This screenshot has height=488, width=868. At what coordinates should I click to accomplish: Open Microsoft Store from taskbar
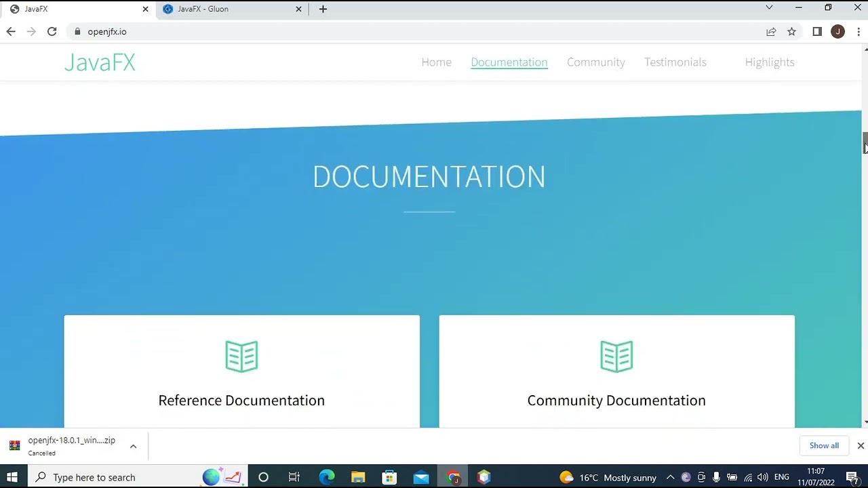[389, 477]
